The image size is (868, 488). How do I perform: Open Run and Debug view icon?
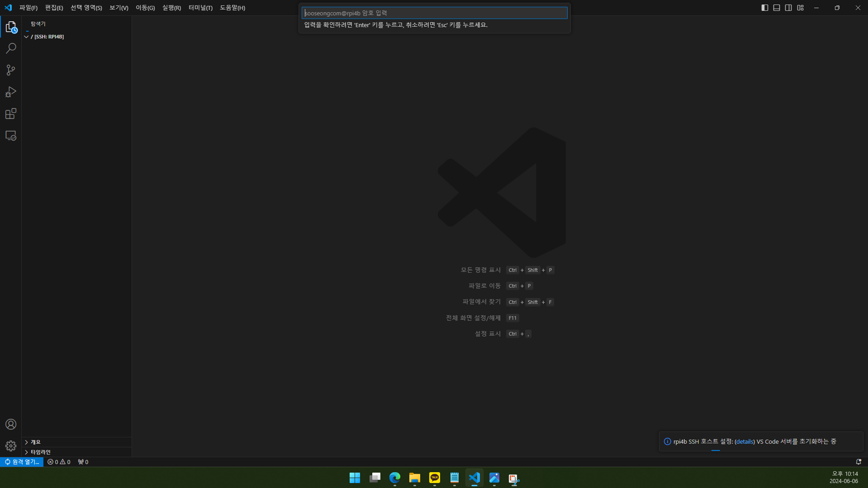pos(11,92)
